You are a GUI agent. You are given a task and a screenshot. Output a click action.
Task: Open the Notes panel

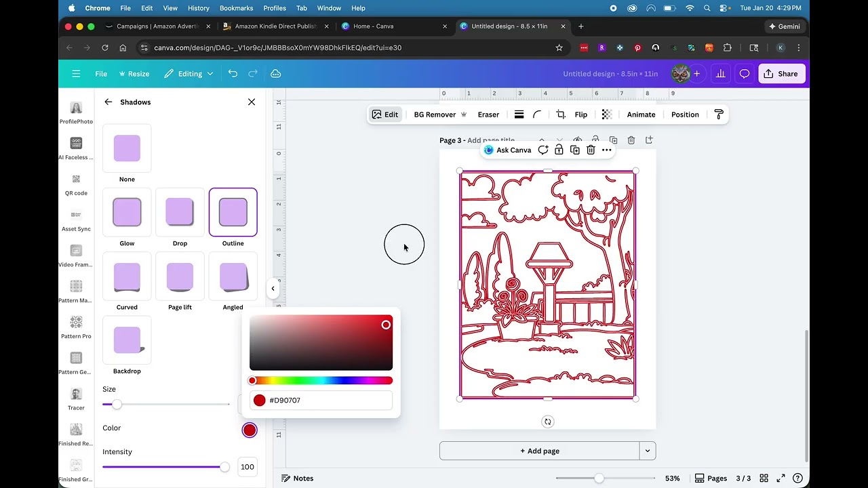pyautogui.click(x=297, y=479)
